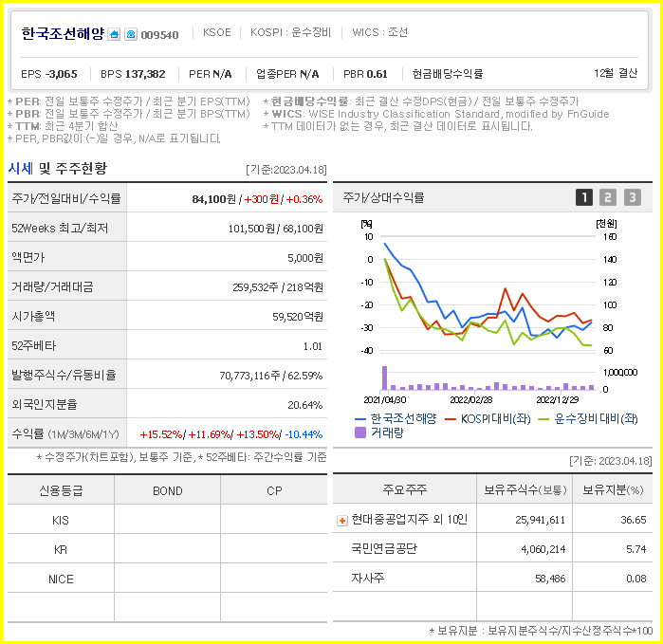This screenshot has height=644, width=663.
Task: Click the PBR value 0.61
Action: [378, 74]
